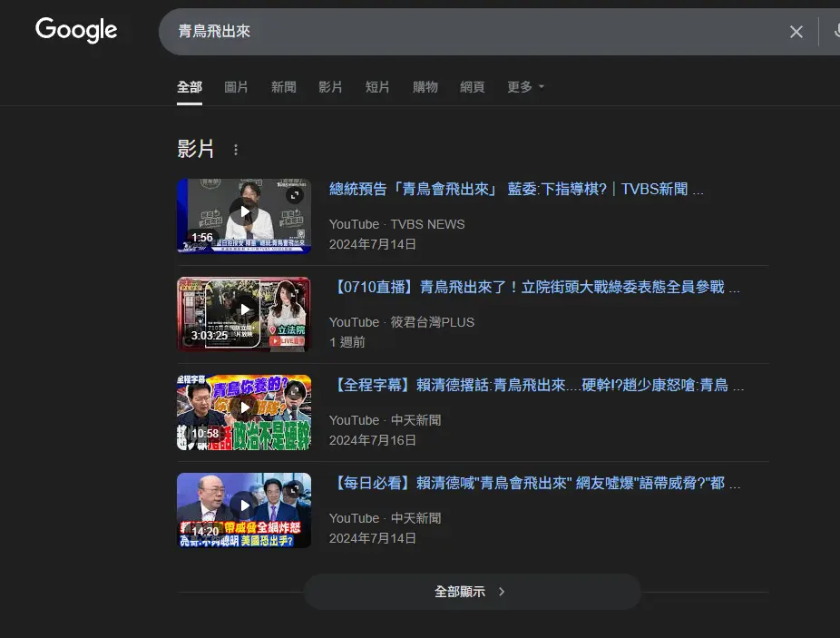840x638 pixels.
Task: Open the 網頁 tab
Action: pyautogui.click(x=473, y=87)
